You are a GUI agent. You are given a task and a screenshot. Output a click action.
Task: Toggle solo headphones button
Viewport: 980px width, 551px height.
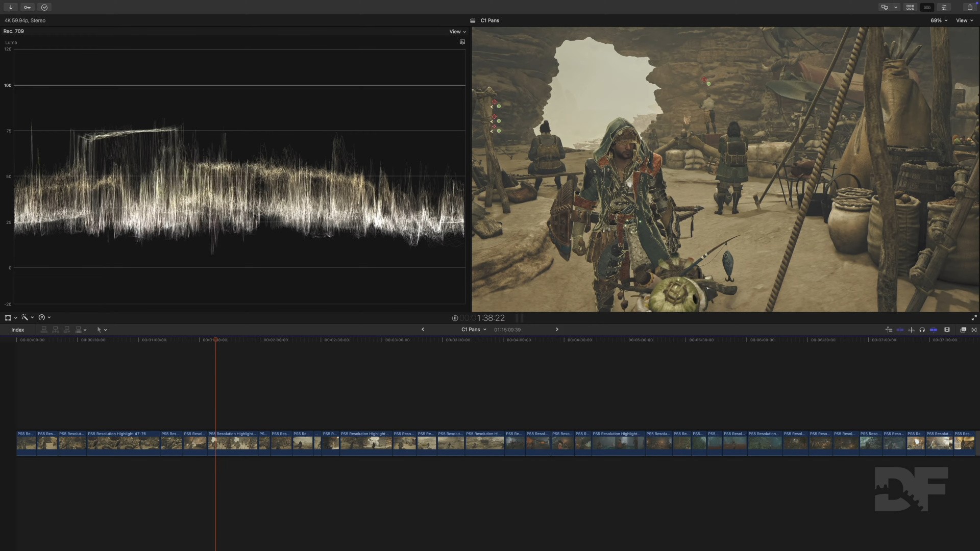click(x=922, y=330)
